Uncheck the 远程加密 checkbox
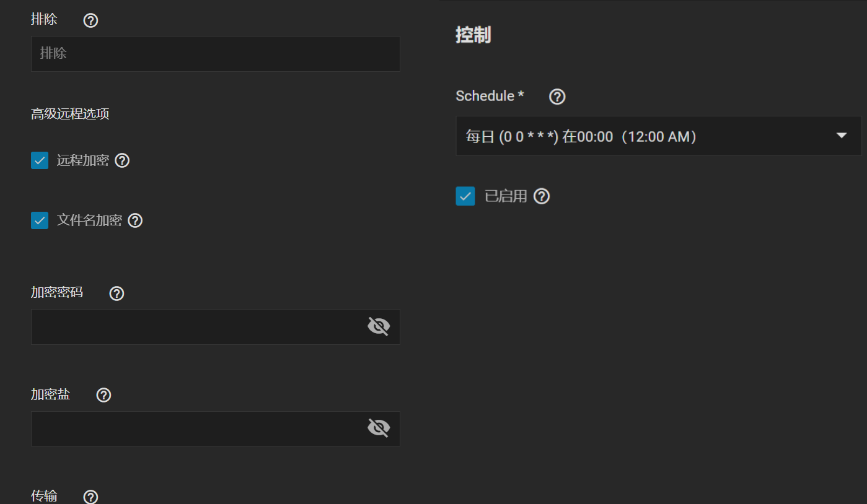Screen dimensions: 867x504 tap(40, 161)
